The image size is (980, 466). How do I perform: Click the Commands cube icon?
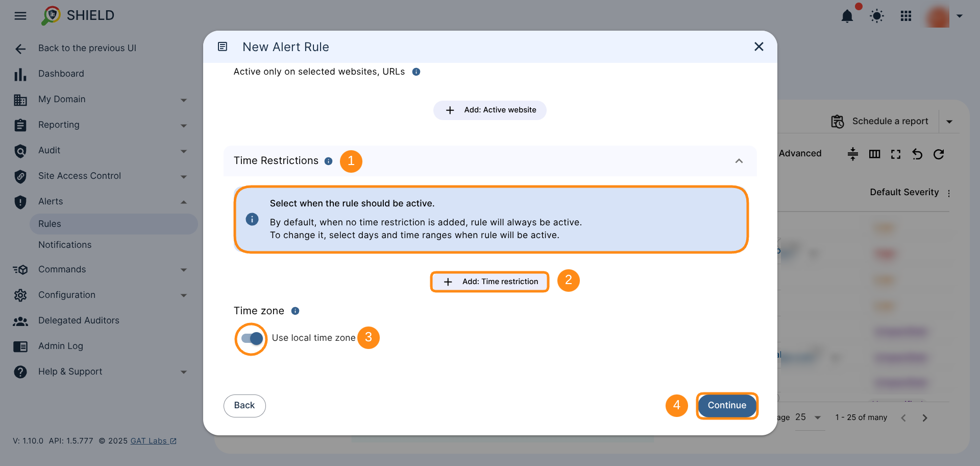[20, 270]
